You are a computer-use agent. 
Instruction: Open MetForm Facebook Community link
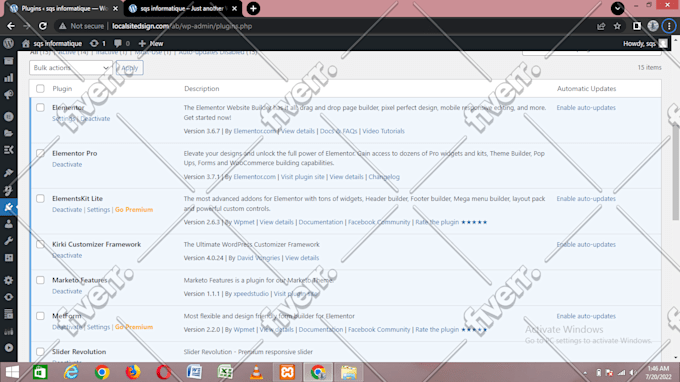[x=379, y=330]
